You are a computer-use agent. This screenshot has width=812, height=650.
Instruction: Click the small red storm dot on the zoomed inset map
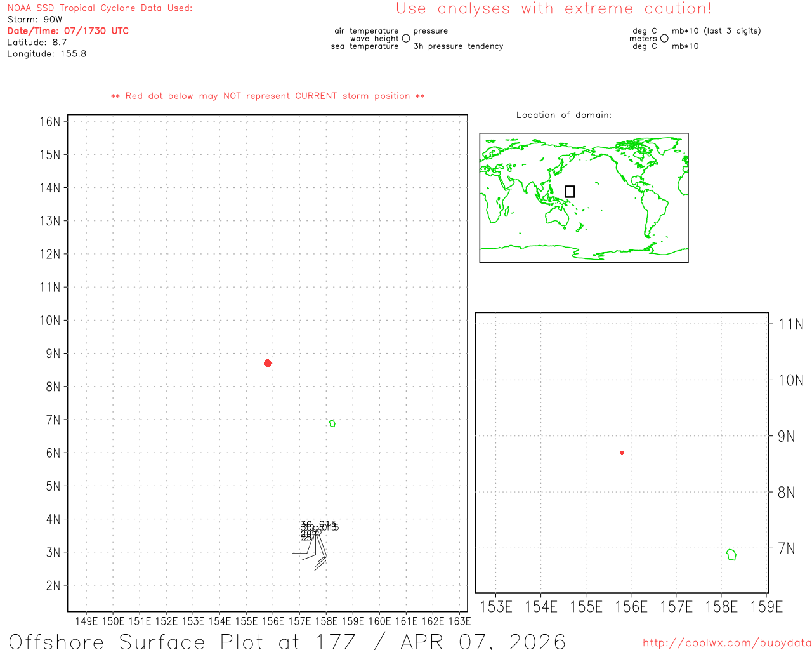click(x=622, y=453)
